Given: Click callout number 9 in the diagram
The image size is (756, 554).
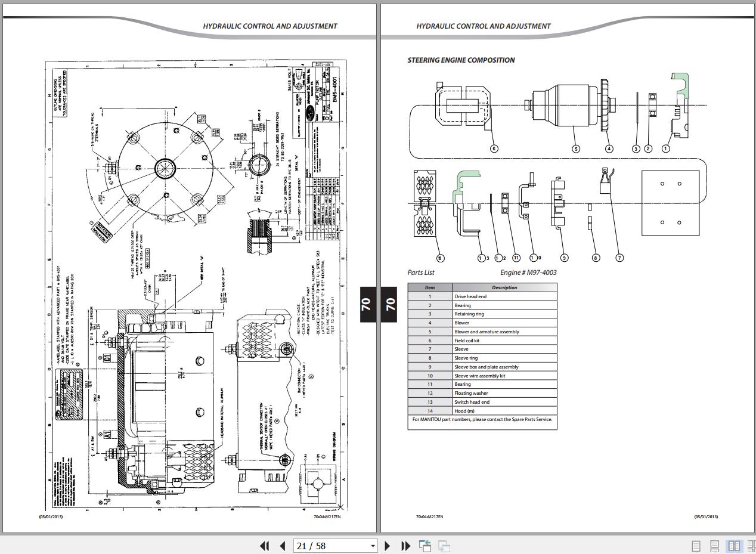Looking at the screenshot, I should coord(564,258).
